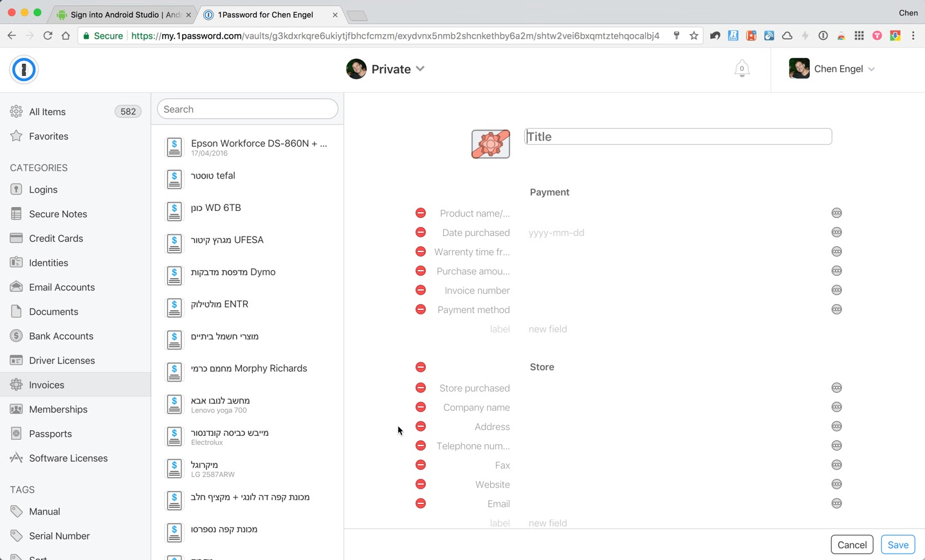Open the Electrolux invoice item
The height and width of the screenshot is (560, 925).
point(248,437)
